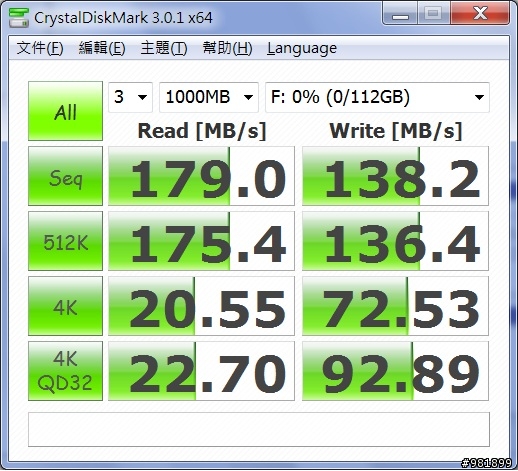The width and height of the screenshot is (518, 471).
Task: Open the 文件(F) menu
Action: tap(40, 48)
